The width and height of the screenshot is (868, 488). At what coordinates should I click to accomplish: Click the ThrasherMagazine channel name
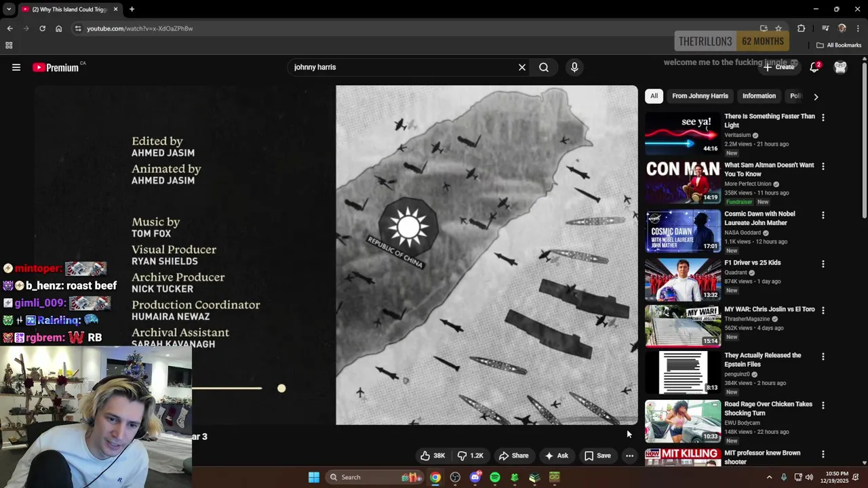[747, 319]
